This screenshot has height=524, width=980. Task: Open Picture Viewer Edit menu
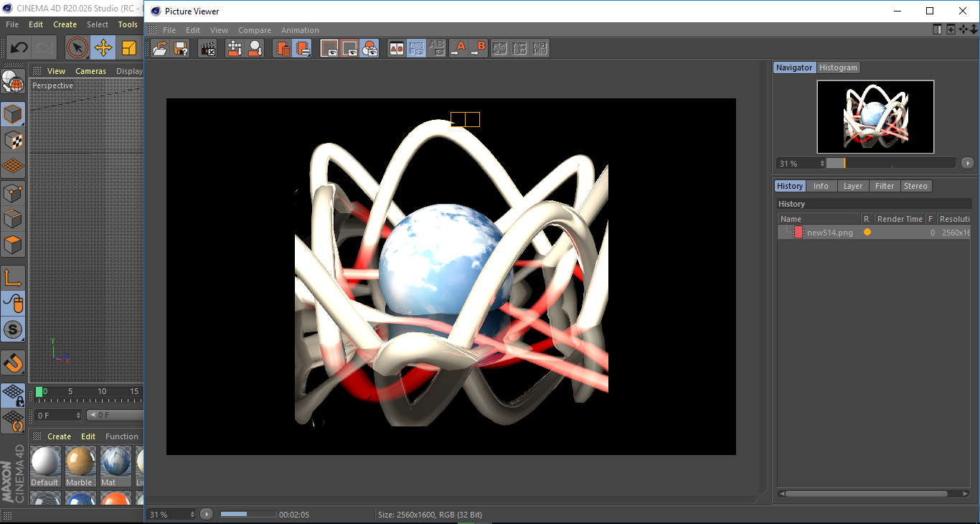tap(193, 30)
